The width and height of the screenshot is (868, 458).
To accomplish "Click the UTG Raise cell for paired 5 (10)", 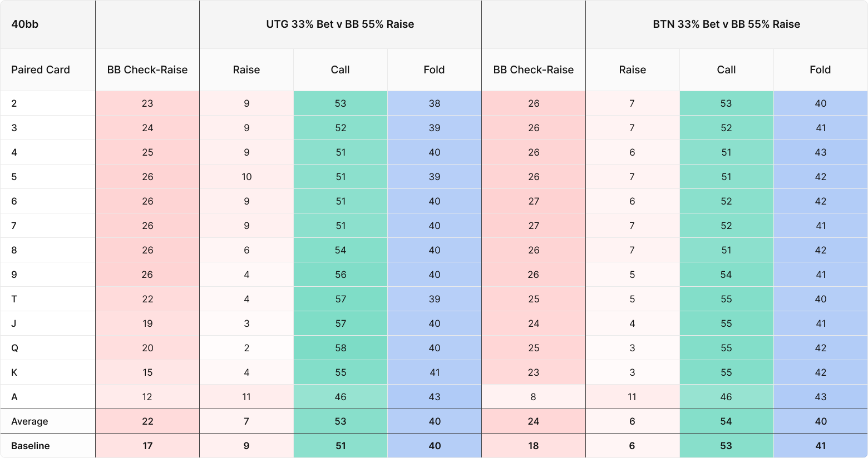I will point(246,177).
